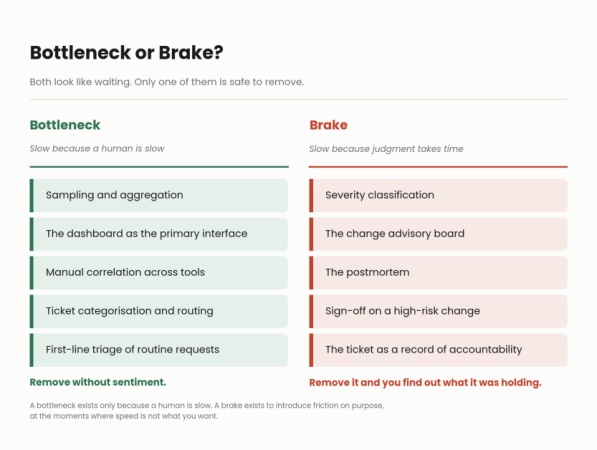Select the 'Manual correlation across tools' card

coord(159,273)
